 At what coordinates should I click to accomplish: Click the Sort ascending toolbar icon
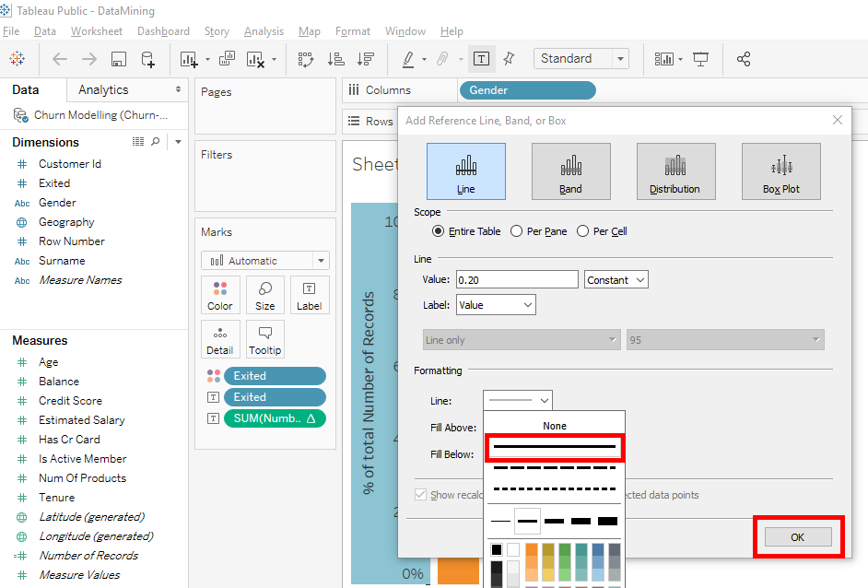point(336,59)
